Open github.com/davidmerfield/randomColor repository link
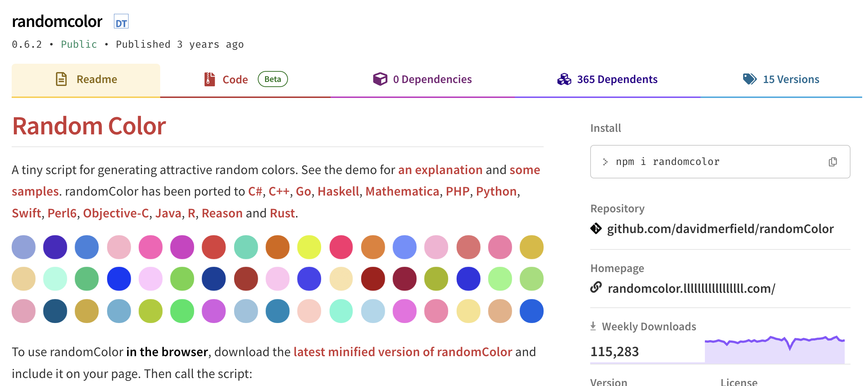 (x=720, y=229)
